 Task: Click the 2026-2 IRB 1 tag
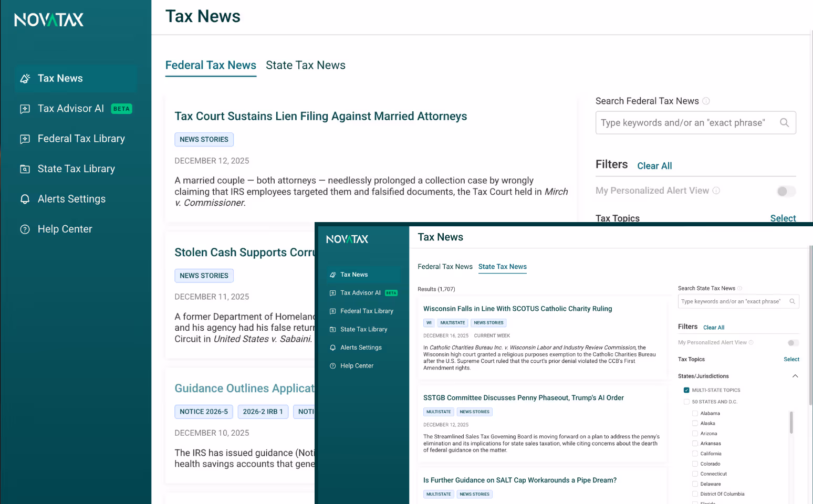tap(263, 412)
